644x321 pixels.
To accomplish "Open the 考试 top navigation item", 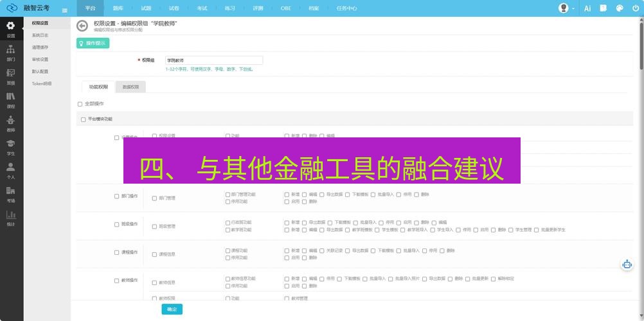I will 202,8.
